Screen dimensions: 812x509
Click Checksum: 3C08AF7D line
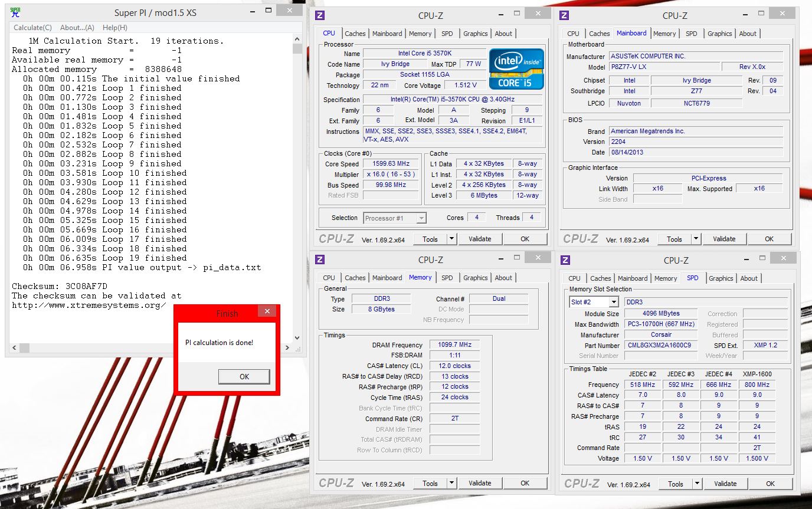pyautogui.click(x=60, y=286)
